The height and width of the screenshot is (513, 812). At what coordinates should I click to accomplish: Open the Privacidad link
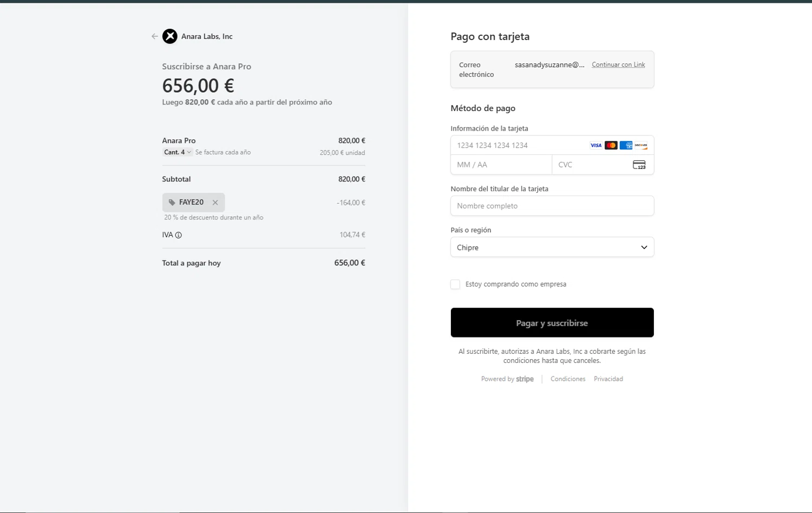pos(608,379)
